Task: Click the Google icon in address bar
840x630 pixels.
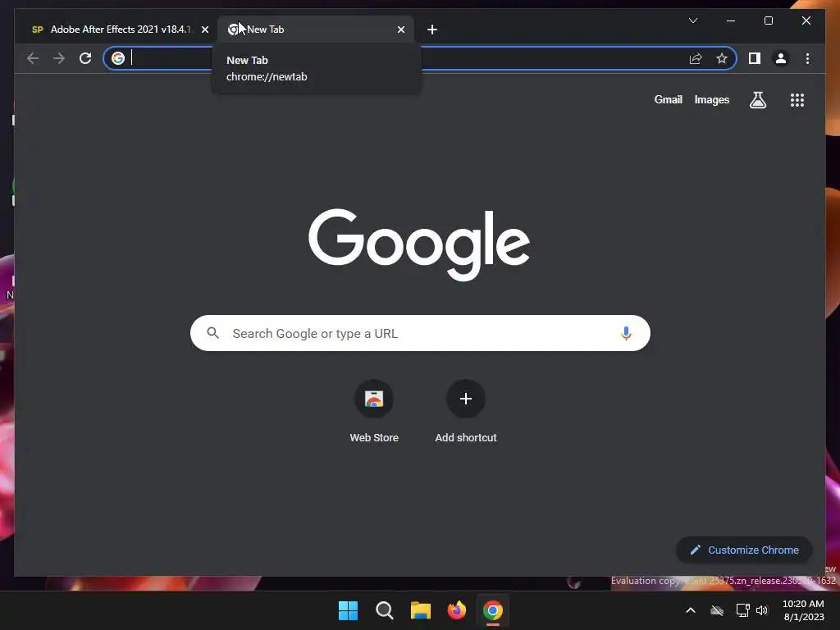Action: [x=118, y=58]
